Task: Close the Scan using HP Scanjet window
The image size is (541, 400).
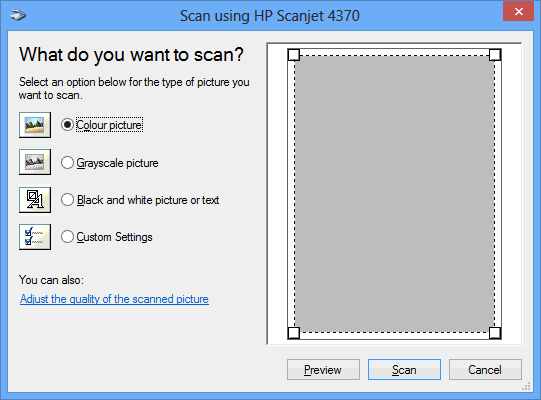Action: (x=519, y=12)
